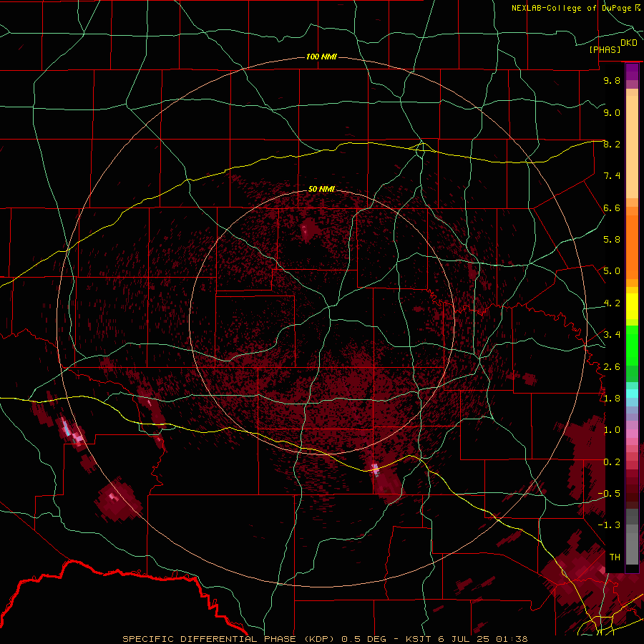Click the SPECIFIC DIFFERENTIAL PHASE (KDP) caption text
This screenshot has height=644, width=644.
tap(230, 639)
